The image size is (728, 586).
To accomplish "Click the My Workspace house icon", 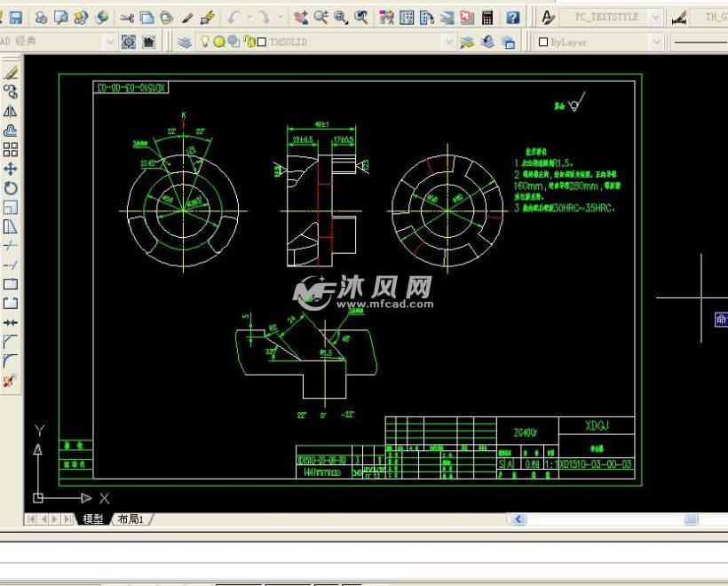I will tap(148, 42).
